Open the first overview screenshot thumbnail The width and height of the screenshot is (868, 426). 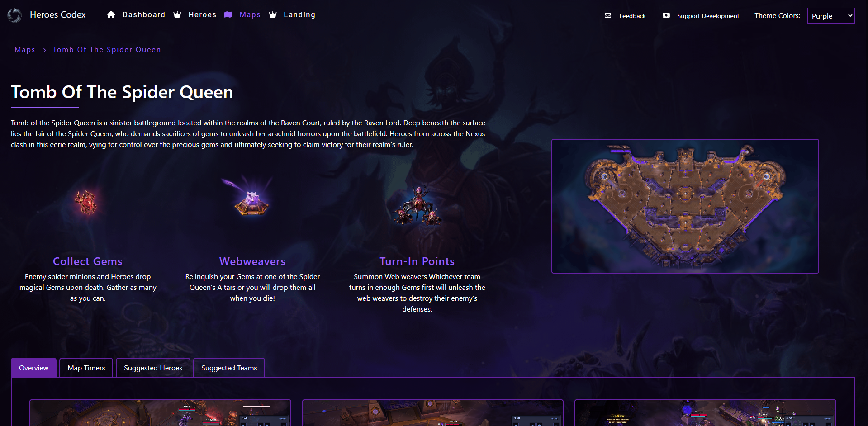pyautogui.click(x=161, y=412)
